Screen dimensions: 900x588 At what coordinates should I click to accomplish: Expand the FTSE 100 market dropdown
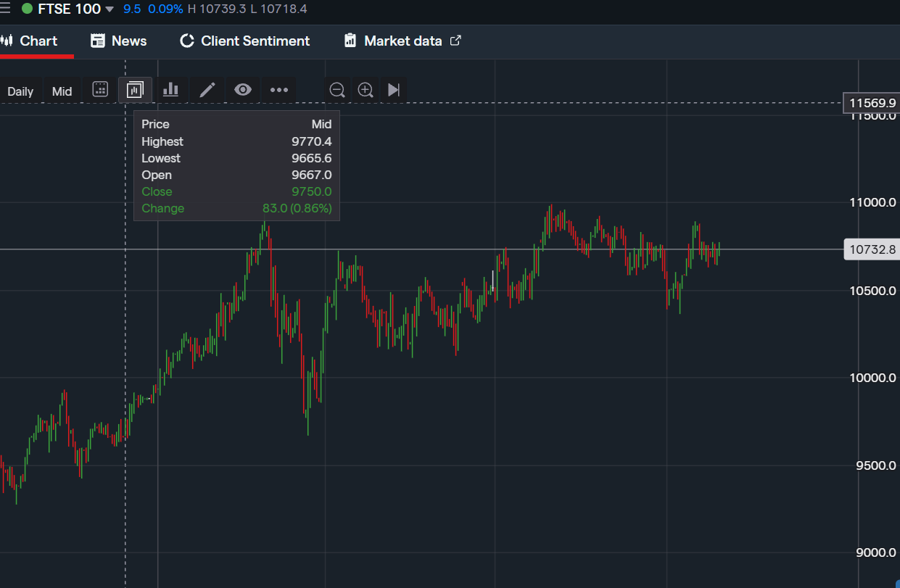click(x=110, y=9)
